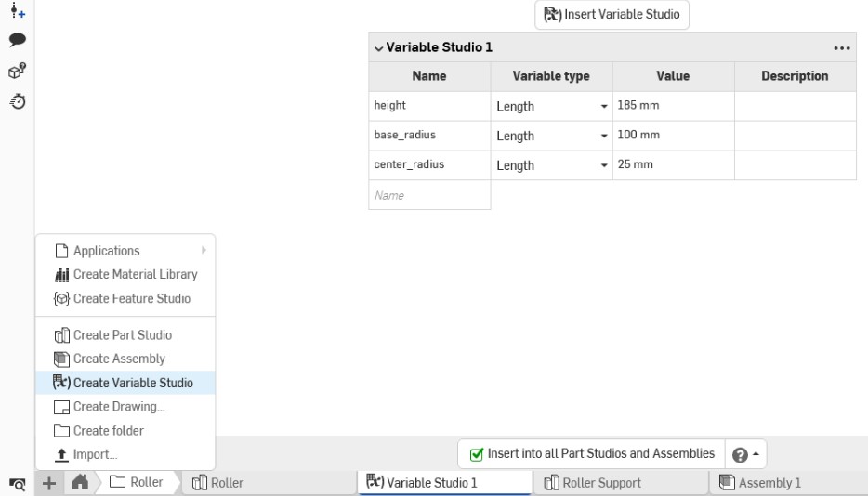Expand the help menu caret arrow
868x496 pixels.
(x=756, y=454)
